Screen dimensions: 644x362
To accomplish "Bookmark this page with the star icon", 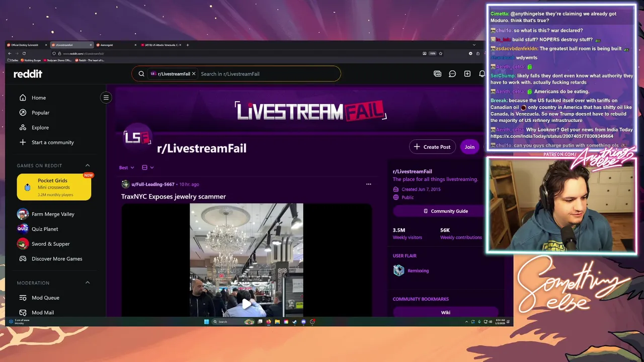I will tap(441, 53).
